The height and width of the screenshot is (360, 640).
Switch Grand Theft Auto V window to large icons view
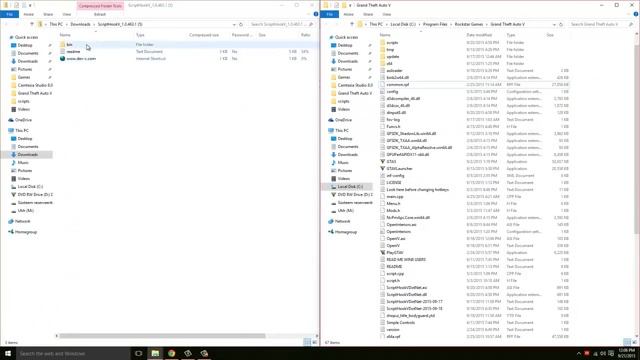coord(635,342)
